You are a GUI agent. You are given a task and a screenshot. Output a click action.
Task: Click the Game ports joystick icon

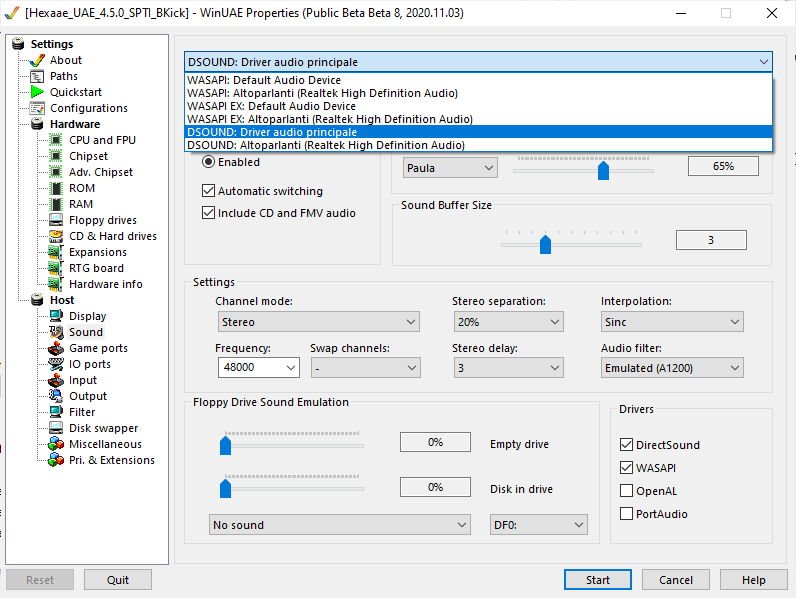coord(56,348)
